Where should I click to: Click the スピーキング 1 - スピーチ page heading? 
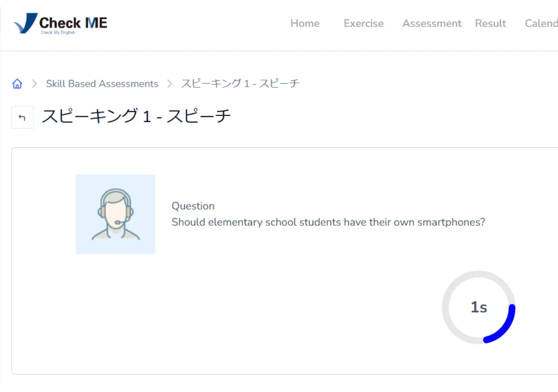click(136, 117)
